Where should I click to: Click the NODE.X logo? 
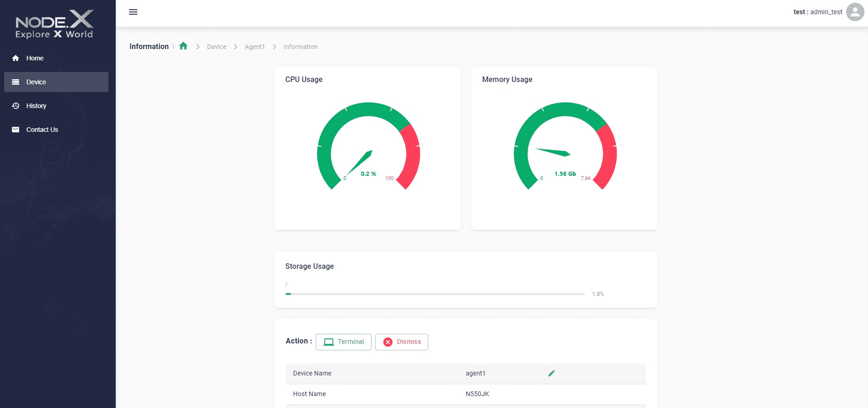pos(54,24)
